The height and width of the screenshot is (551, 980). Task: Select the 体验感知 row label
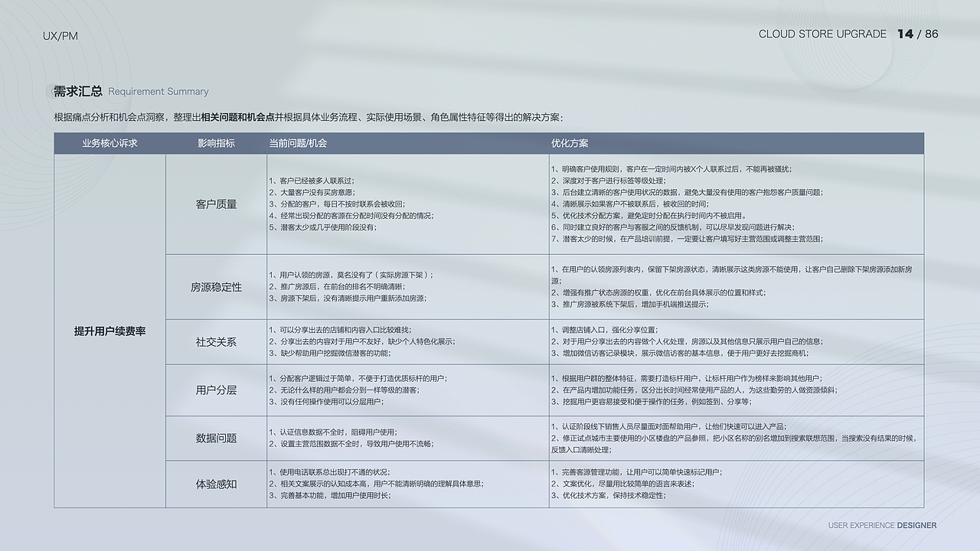point(217,484)
